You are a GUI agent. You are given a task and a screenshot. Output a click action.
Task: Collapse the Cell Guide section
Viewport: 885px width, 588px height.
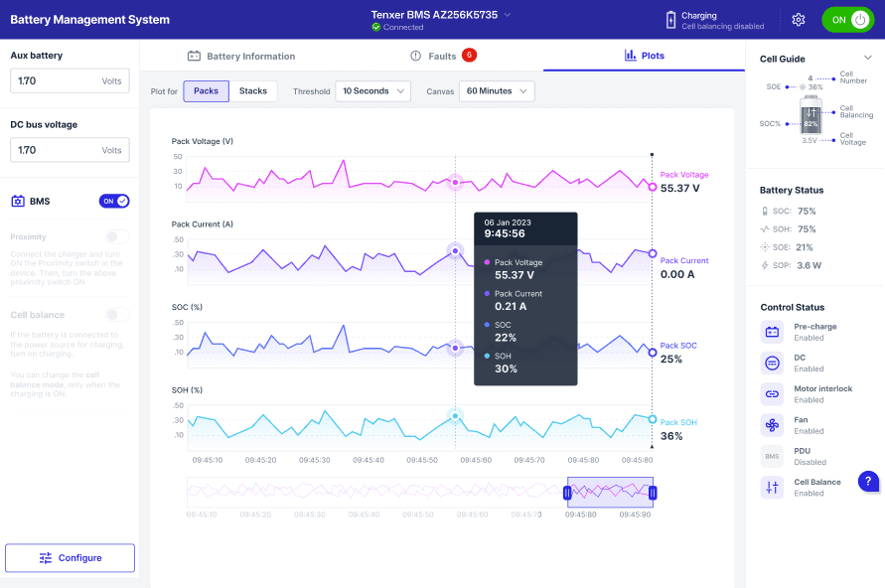[868, 58]
